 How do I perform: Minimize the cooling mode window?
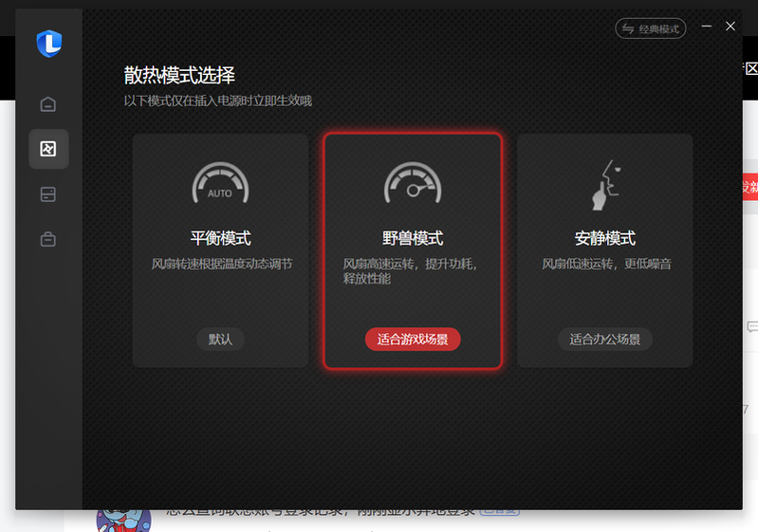[707, 28]
